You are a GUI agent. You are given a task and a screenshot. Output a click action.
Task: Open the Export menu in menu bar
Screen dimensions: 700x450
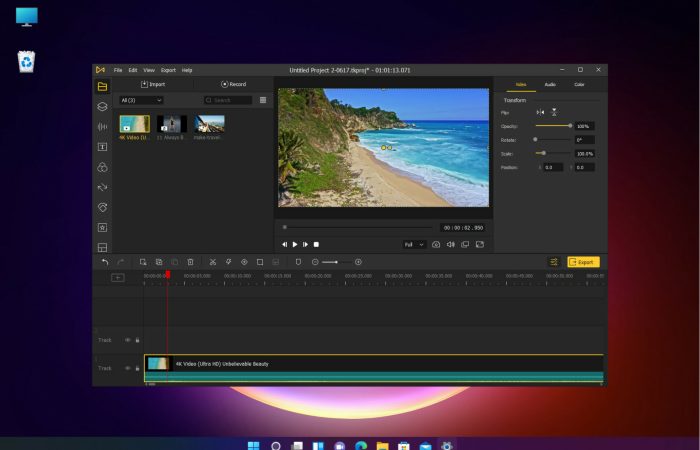[168, 70]
